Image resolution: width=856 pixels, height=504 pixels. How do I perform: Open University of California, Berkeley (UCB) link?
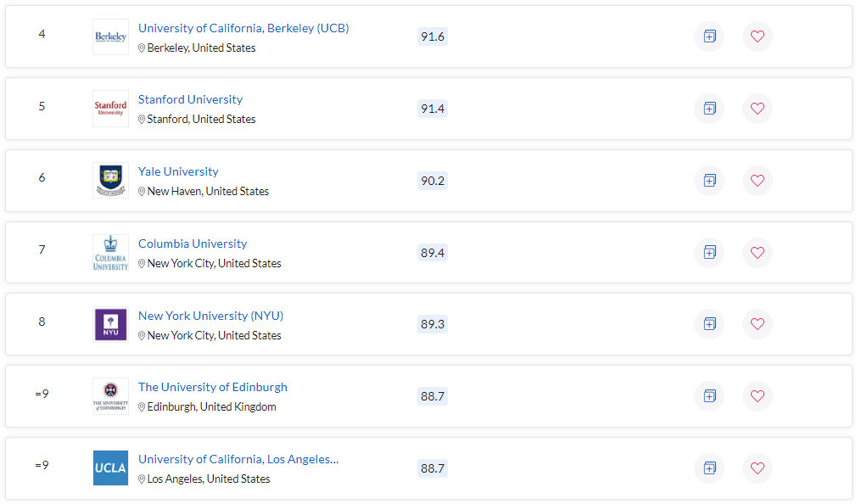(x=243, y=28)
